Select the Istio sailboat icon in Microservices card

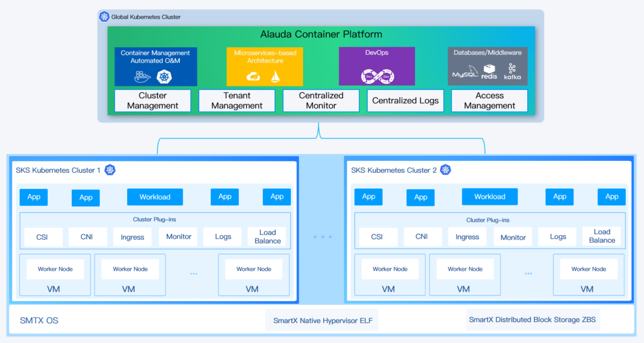pyautogui.click(x=276, y=76)
